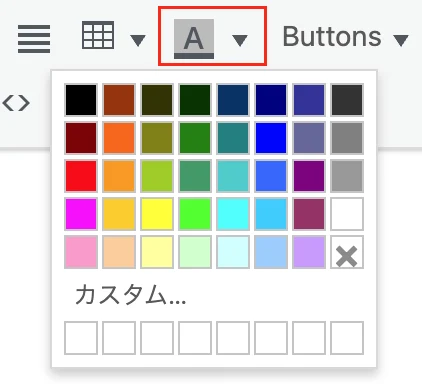The image size is (422, 384).
Task: Choose the magenta color swatch
Action: pyautogui.click(x=81, y=214)
